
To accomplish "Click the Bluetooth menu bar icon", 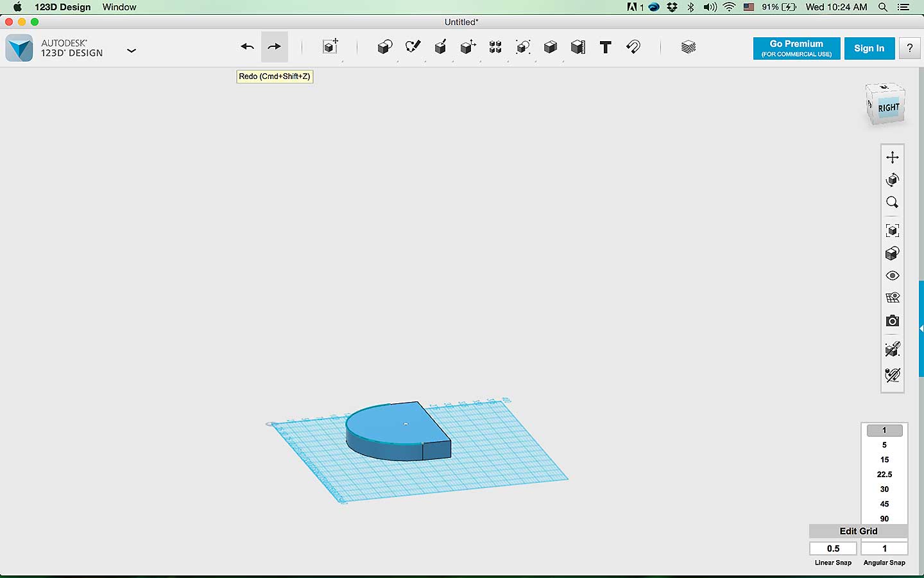I will [x=690, y=7].
